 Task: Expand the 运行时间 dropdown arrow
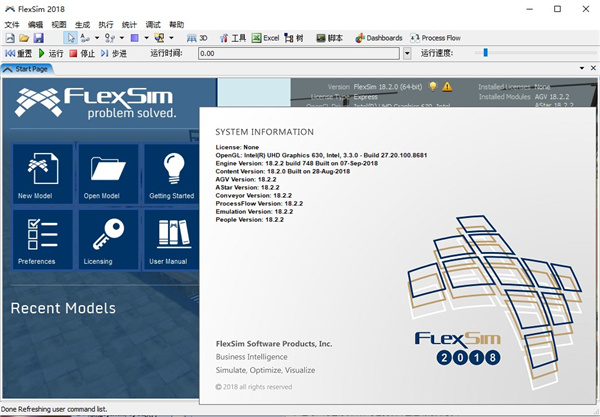407,53
